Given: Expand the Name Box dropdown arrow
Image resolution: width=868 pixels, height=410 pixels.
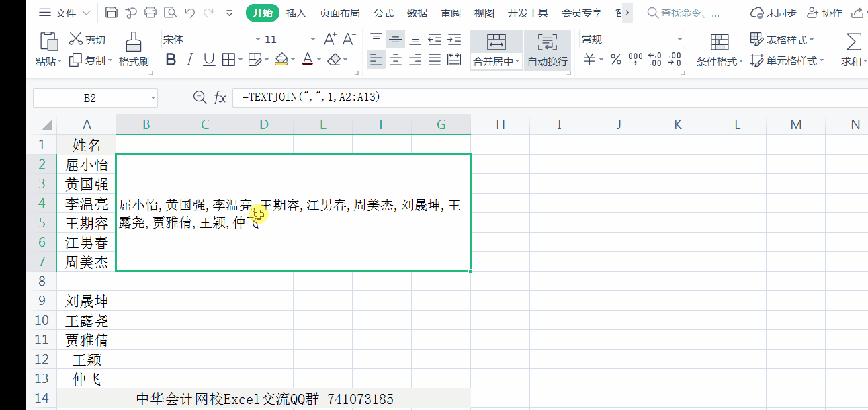Looking at the screenshot, I should (x=153, y=98).
